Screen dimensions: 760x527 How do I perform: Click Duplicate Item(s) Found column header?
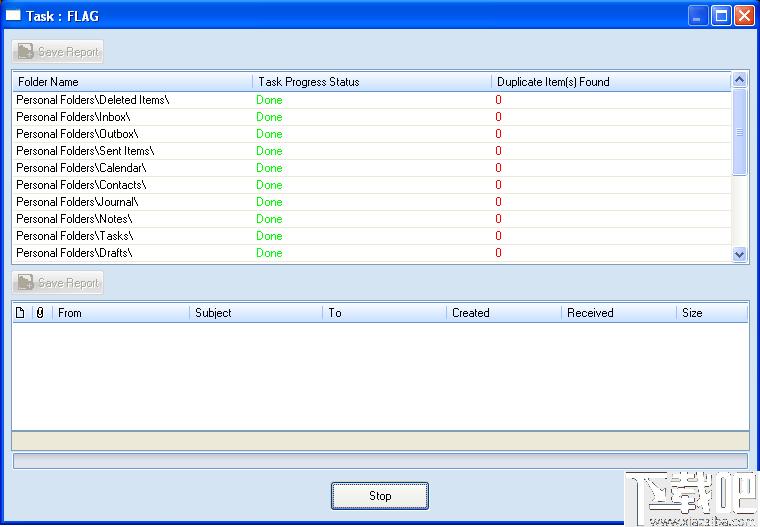pos(611,82)
